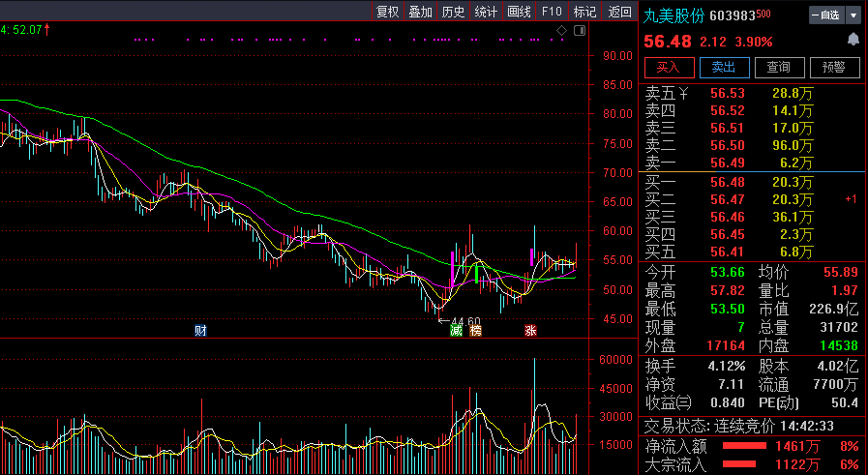Click the 财 financial marker on chart
Screen dimensions: 868x475
pos(200,330)
